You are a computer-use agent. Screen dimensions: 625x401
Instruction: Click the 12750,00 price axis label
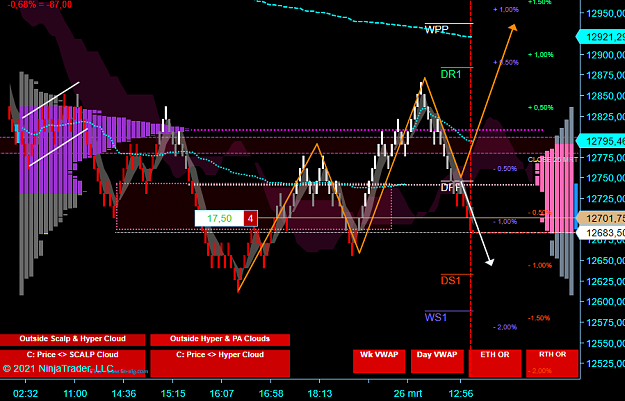click(605, 178)
